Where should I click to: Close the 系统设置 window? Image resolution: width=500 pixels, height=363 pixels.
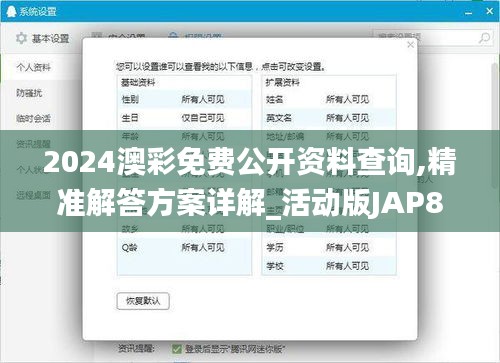coord(489,11)
